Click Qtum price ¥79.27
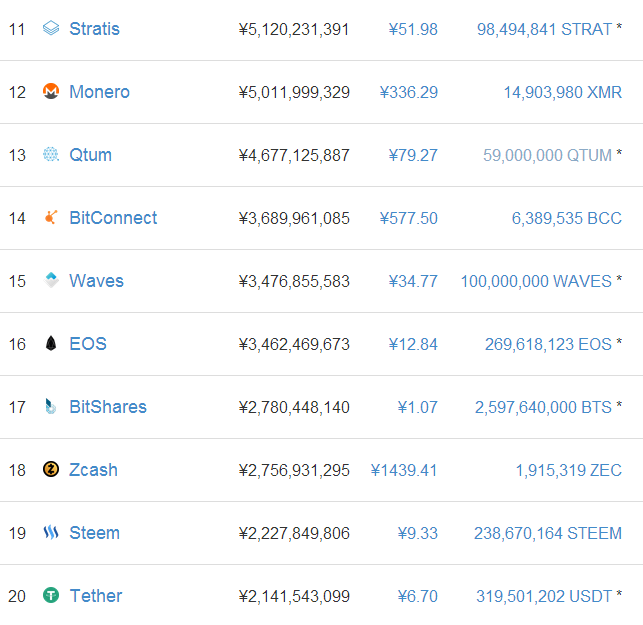This screenshot has width=643, height=625. coord(413,155)
